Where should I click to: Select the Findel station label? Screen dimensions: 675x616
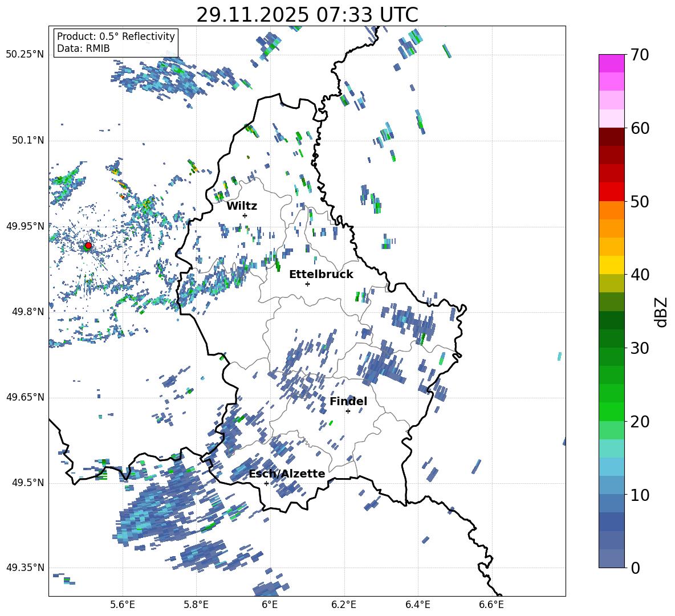pyautogui.click(x=348, y=401)
